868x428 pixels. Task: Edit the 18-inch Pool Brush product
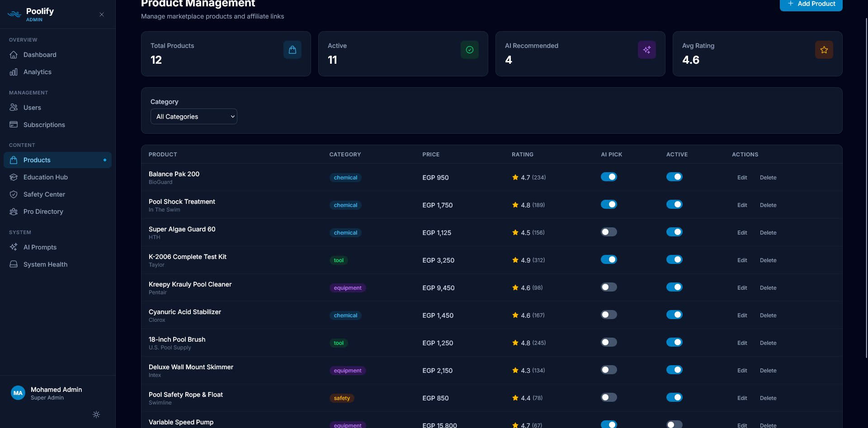coord(742,343)
